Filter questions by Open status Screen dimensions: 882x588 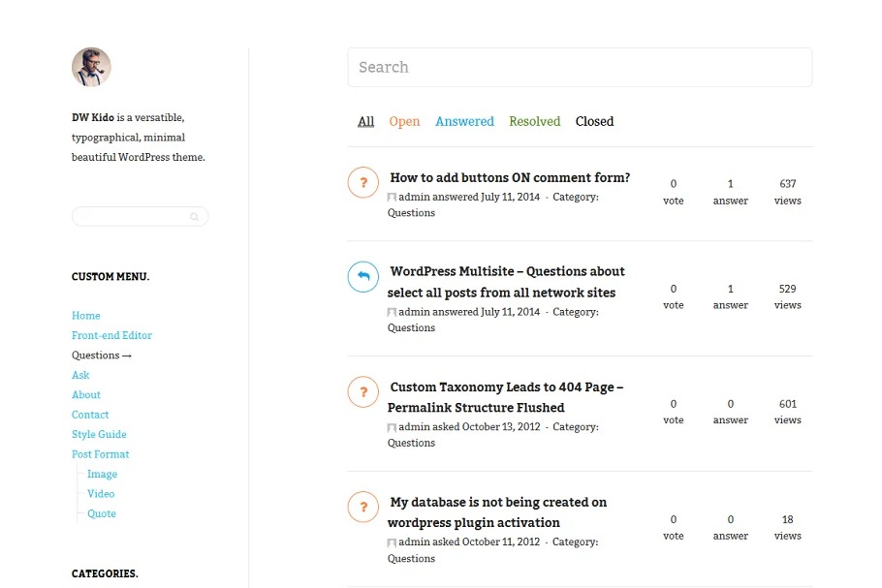[404, 122]
